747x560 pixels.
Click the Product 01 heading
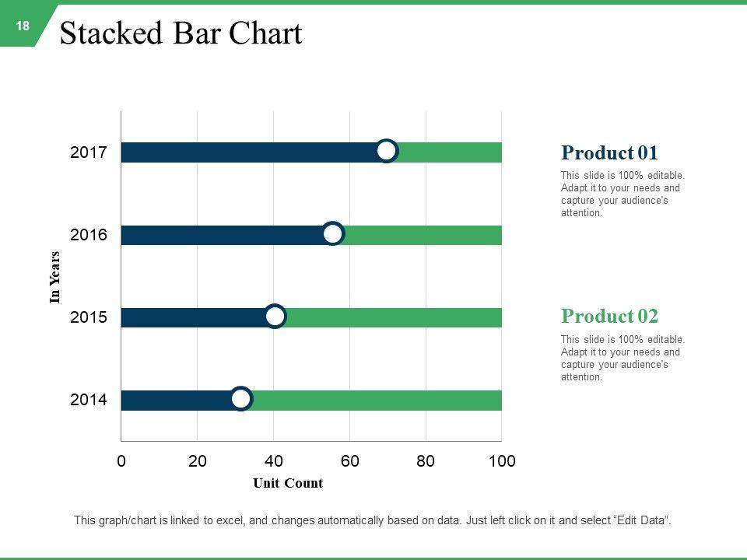pyautogui.click(x=609, y=152)
